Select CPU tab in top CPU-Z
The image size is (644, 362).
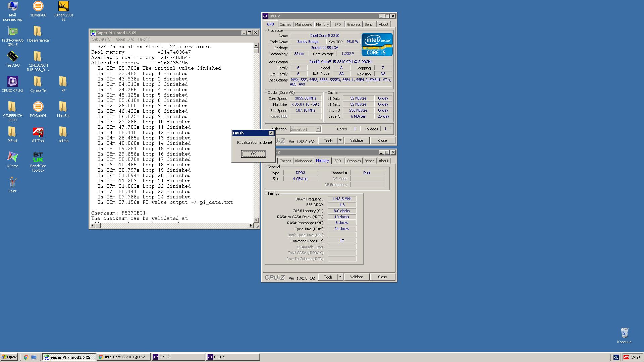pos(270,24)
